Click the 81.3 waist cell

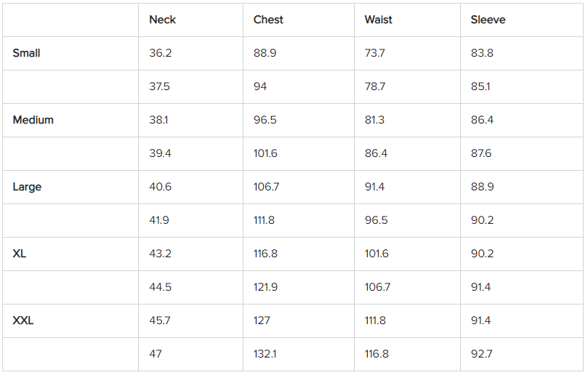click(x=375, y=120)
